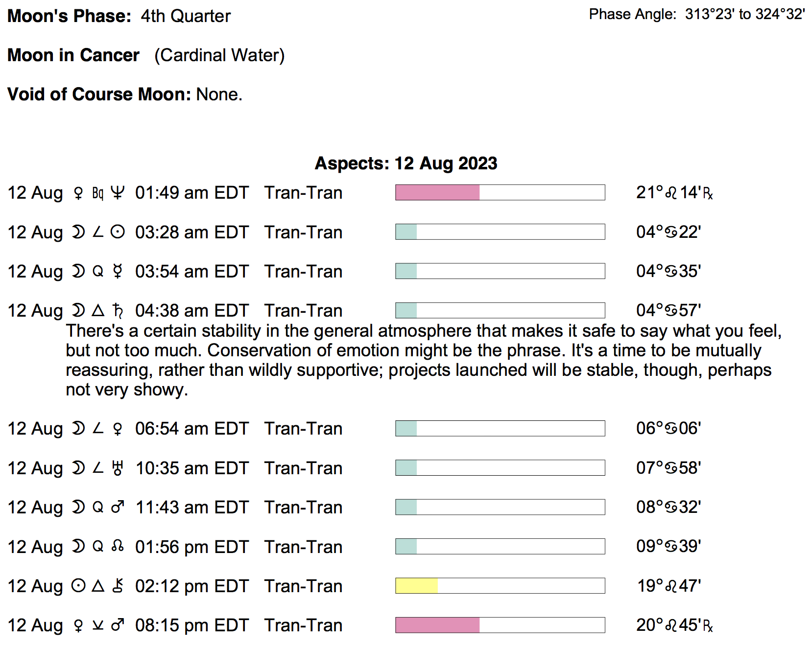The image size is (812, 646).
Task: Click the pink strength bar for Venus-Neptune
Action: pos(437,193)
